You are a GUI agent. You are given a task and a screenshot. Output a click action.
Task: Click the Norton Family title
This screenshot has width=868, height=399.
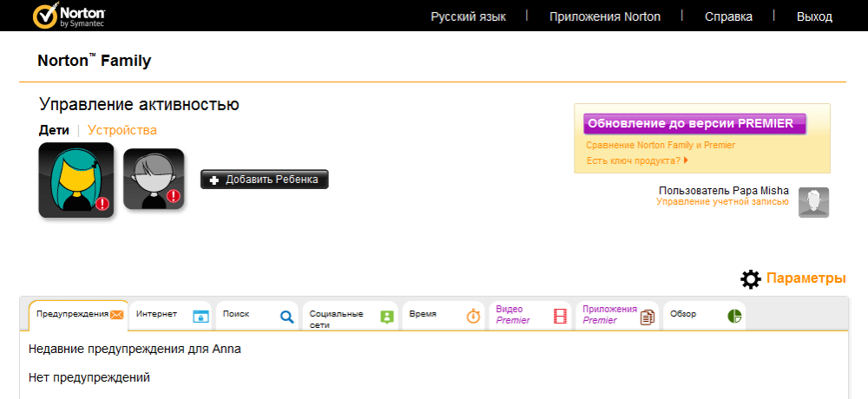tap(94, 61)
